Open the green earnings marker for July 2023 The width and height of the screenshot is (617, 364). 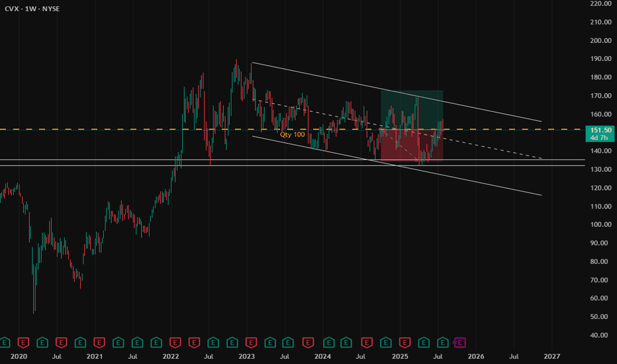[288, 343]
